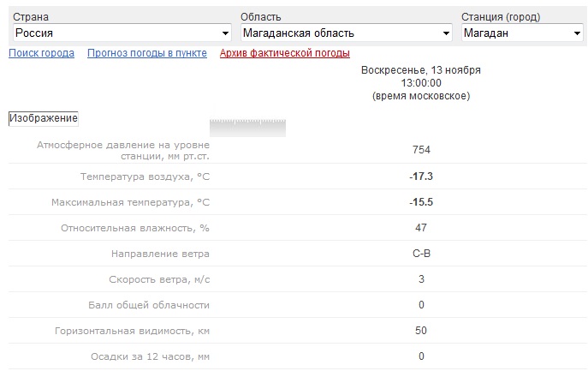Open the Прогноз погоды в пункте link
588x371 pixels.
(147, 53)
